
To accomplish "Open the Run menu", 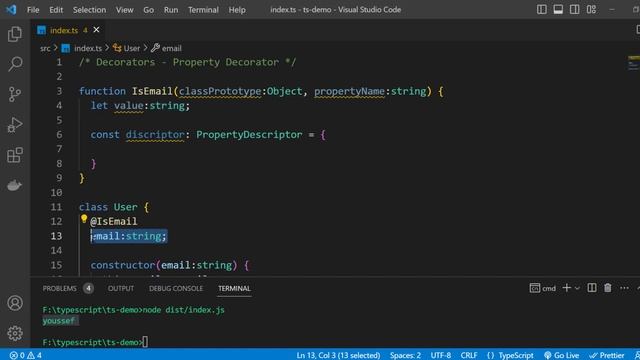I will (x=171, y=10).
